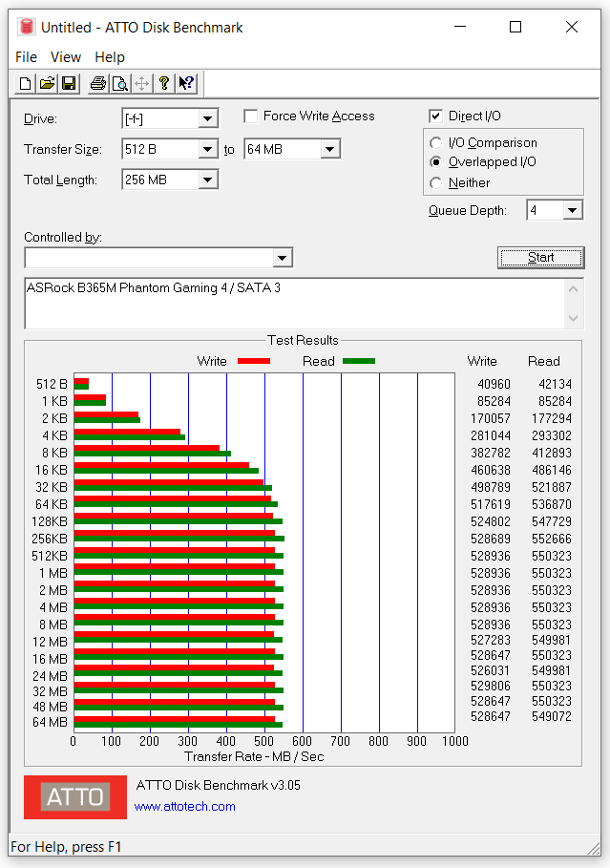Visit the www.attotech.com link

[185, 807]
